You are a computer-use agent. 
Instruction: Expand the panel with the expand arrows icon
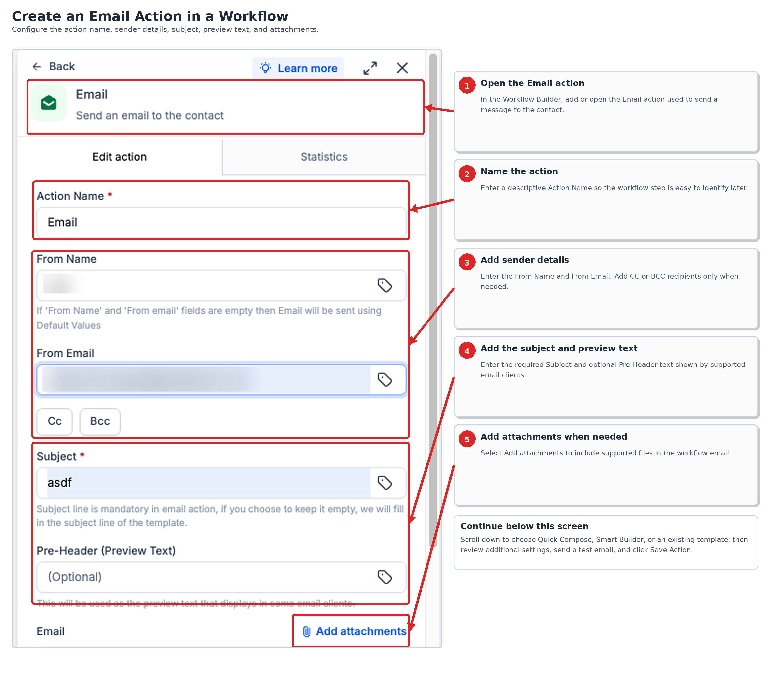pyautogui.click(x=370, y=68)
